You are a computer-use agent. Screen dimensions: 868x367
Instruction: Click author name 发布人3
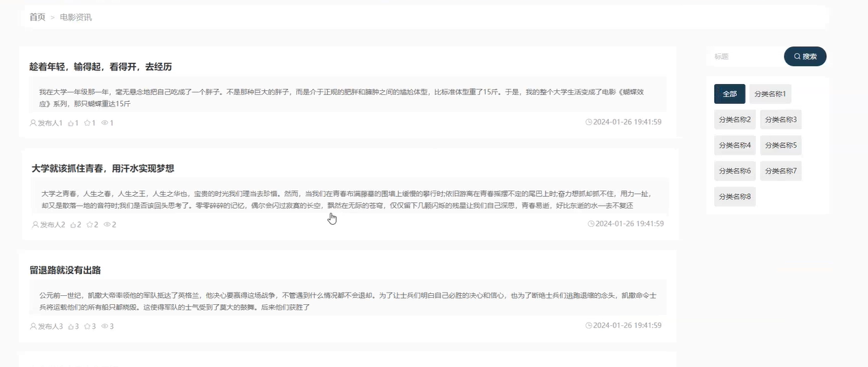pyautogui.click(x=51, y=327)
